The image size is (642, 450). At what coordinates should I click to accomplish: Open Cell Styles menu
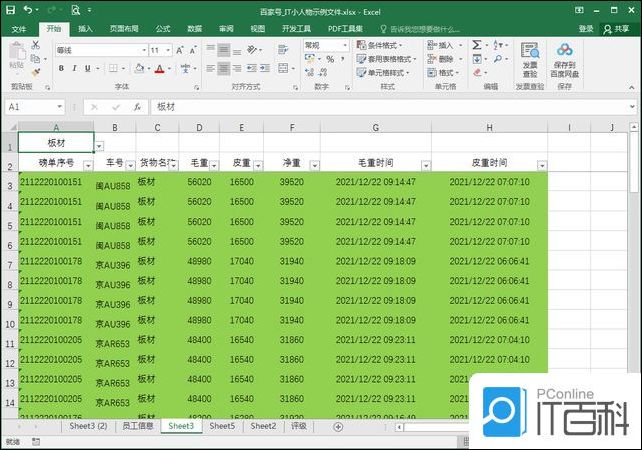[x=383, y=72]
